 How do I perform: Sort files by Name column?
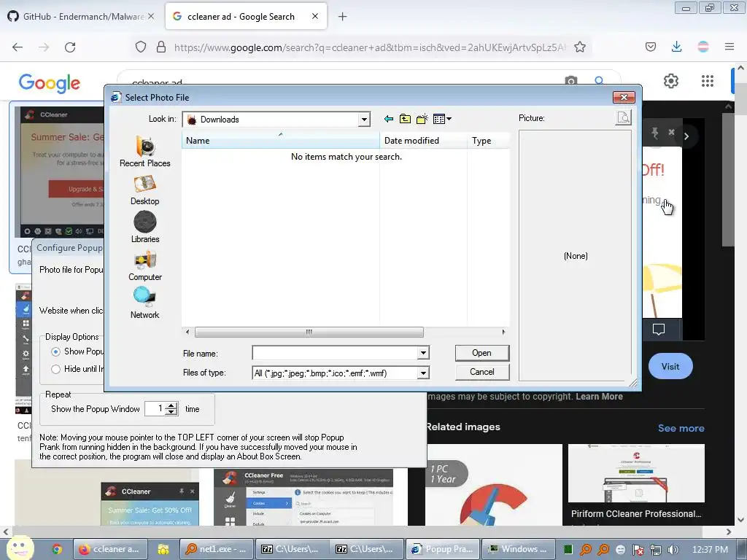(x=281, y=141)
